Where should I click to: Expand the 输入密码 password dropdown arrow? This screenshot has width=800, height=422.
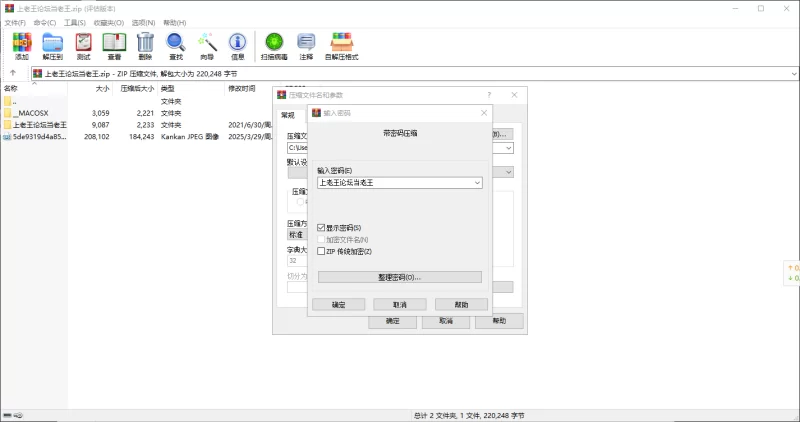click(x=477, y=183)
